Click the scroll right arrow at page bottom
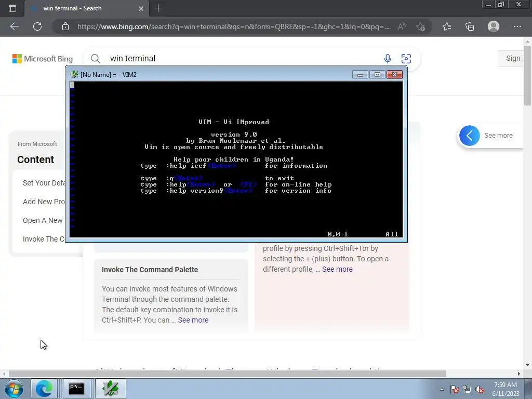Viewport: 532px width, 399px height. pyautogui.click(x=519, y=374)
